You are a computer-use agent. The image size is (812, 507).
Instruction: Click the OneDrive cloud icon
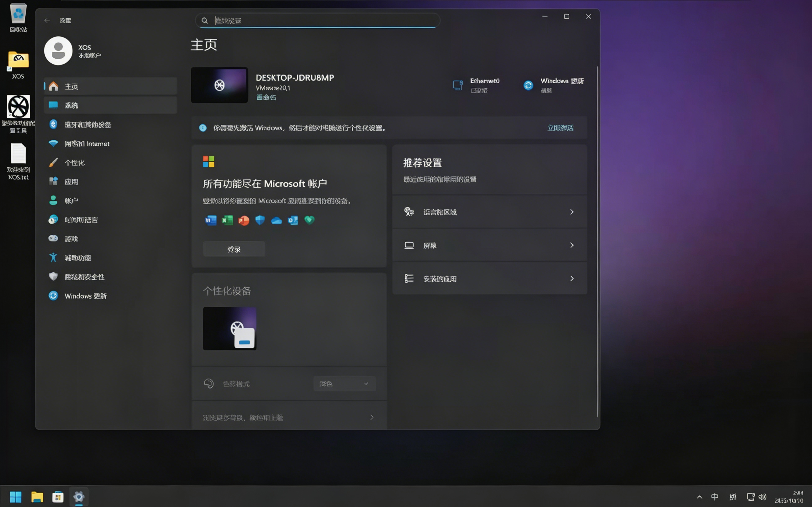click(x=277, y=220)
